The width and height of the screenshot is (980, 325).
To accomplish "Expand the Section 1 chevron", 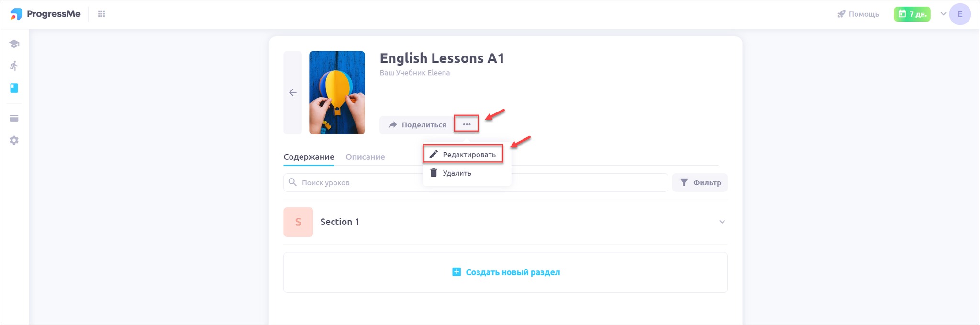I will (x=722, y=222).
